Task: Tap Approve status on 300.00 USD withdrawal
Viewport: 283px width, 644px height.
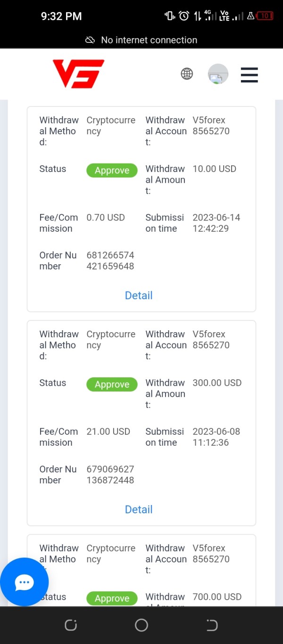Action: [x=112, y=384]
